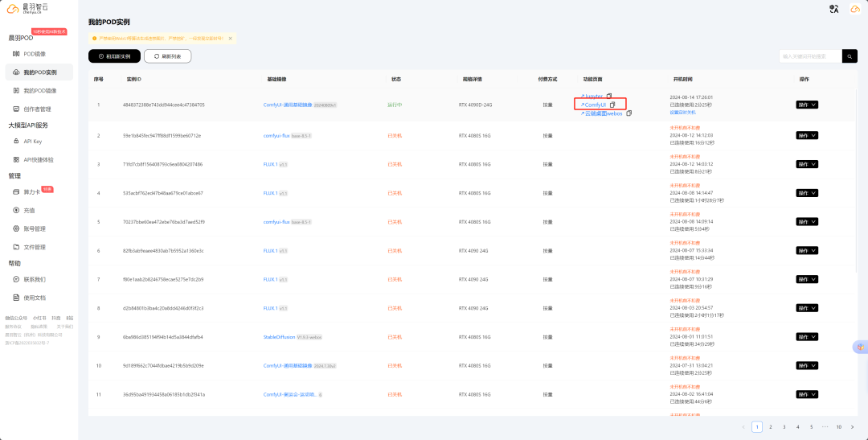Viewport: 868px width, 440px height.
Task: Click the 设置定时关机 link
Action: 682,112
